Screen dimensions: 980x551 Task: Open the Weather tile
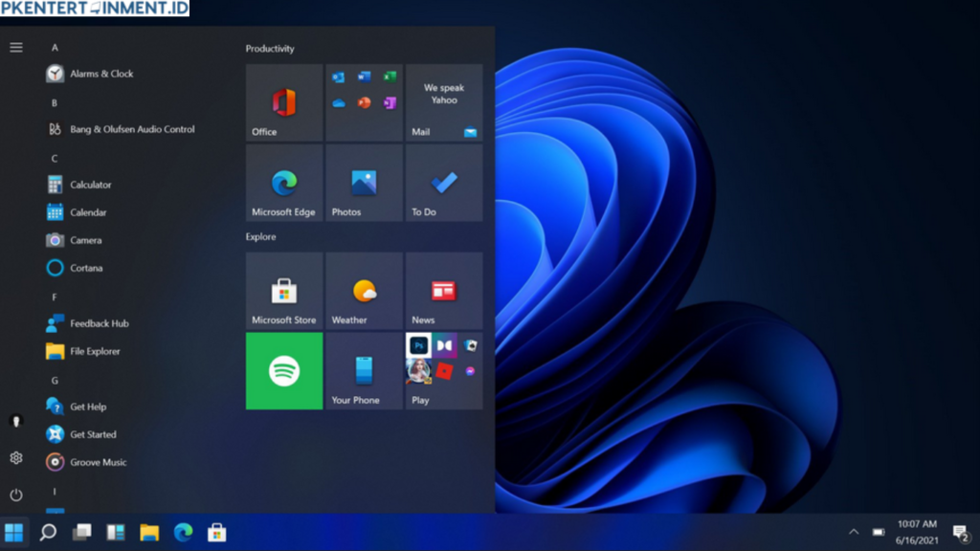[x=364, y=290]
